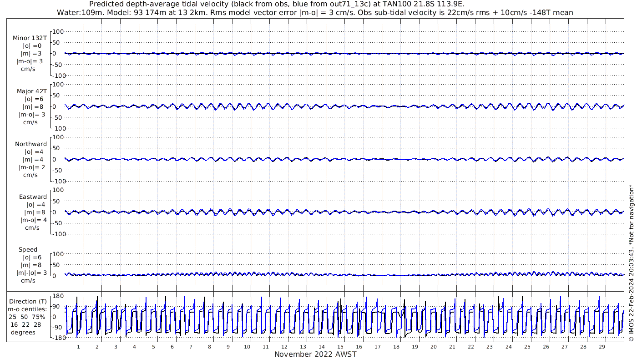Click day "9" on the date axis
Screen dimensions: 637x364
(228, 347)
